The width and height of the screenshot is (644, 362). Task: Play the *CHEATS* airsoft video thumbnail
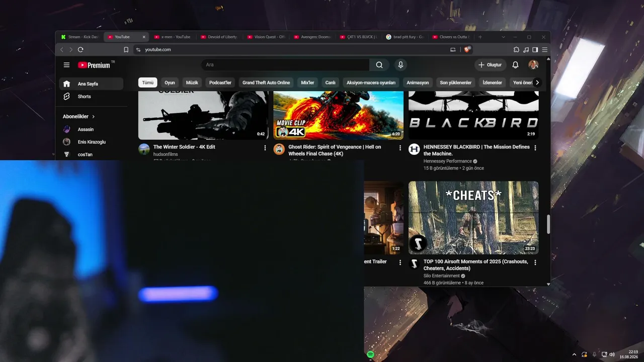click(x=473, y=218)
